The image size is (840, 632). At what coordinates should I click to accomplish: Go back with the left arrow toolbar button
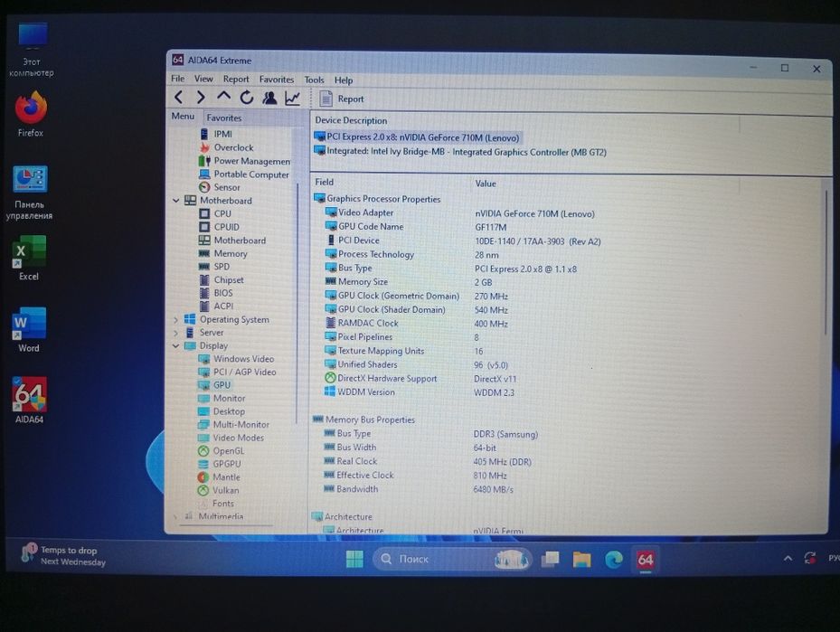179,98
